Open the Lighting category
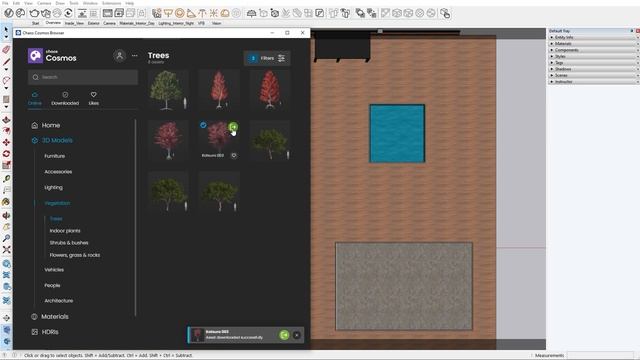This screenshot has width=640, height=360. [53, 187]
